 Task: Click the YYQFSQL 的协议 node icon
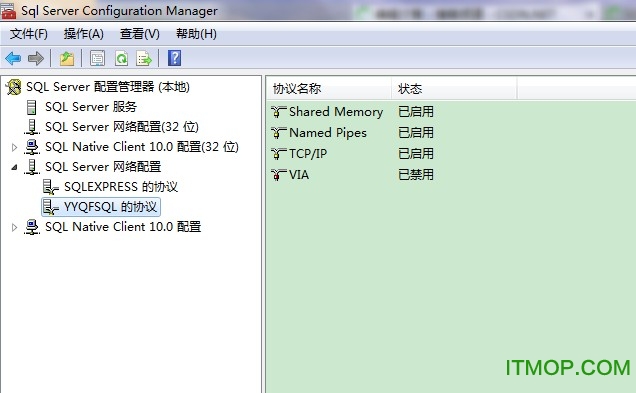tap(51, 207)
